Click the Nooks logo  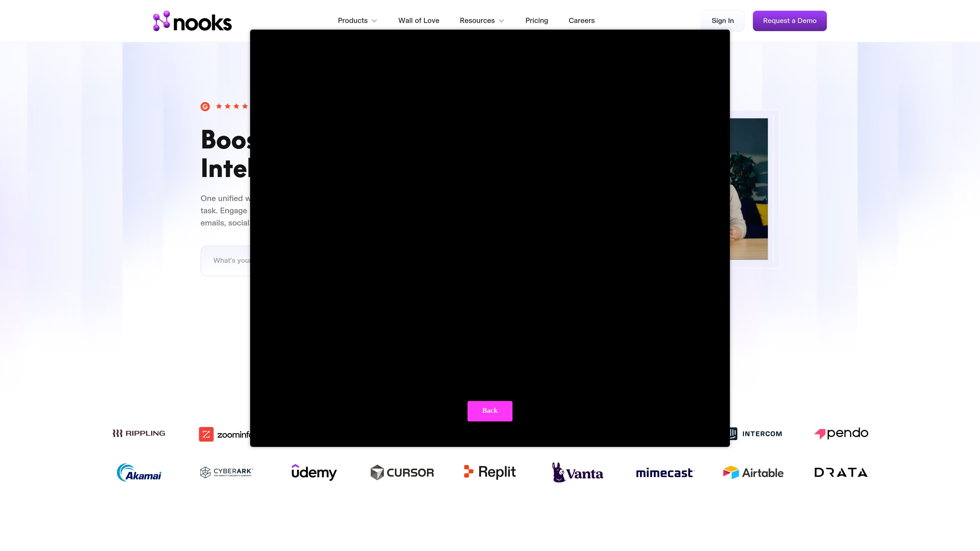(x=192, y=21)
